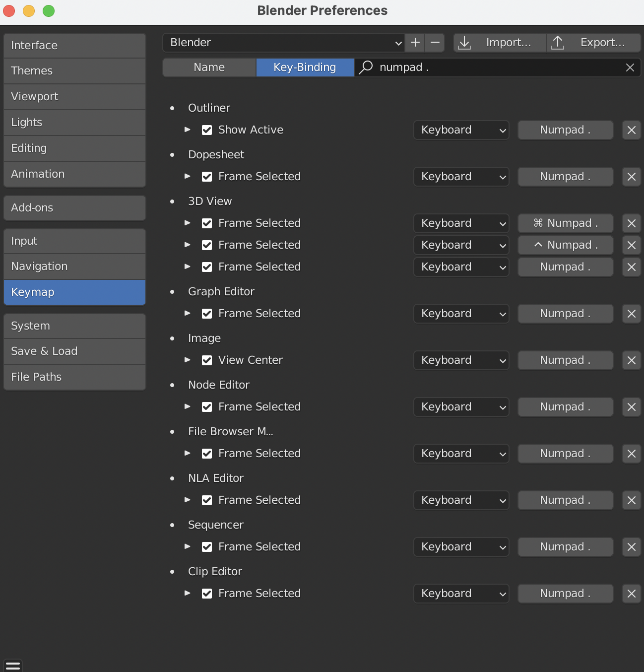Click the keymap search input field
This screenshot has height=672, width=644.
tap(498, 67)
